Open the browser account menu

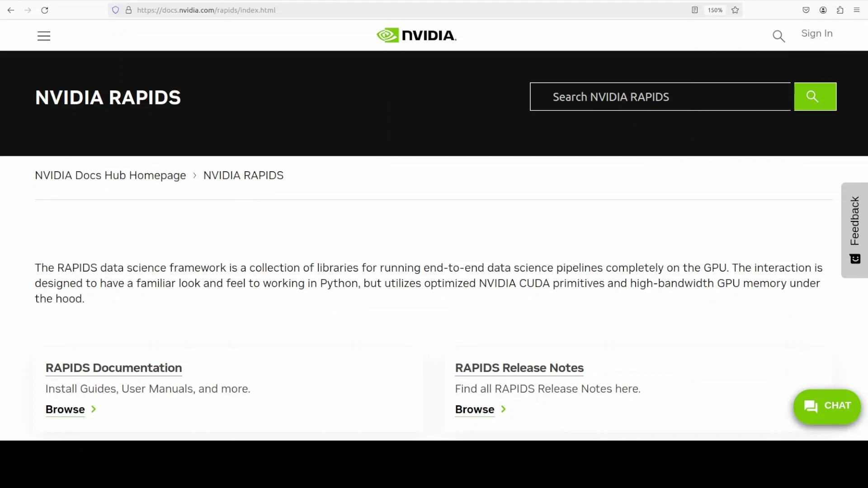(x=823, y=10)
